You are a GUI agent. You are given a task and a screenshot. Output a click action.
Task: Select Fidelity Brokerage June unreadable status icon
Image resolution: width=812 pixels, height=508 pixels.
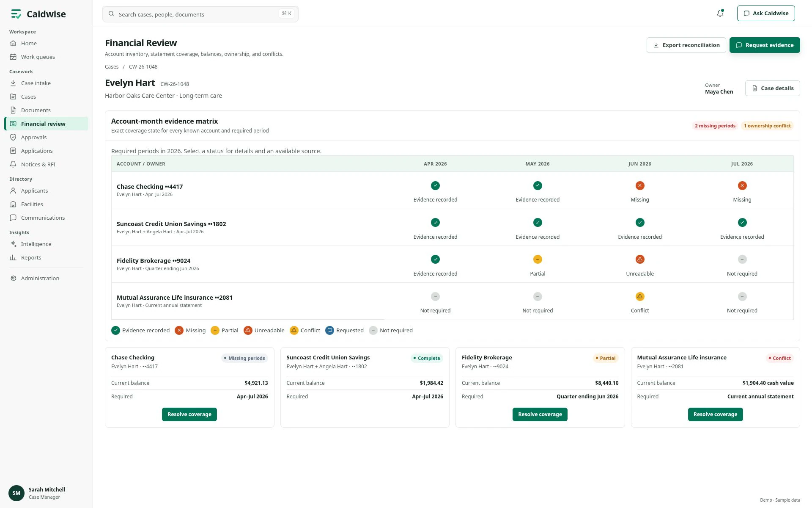tap(640, 259)
